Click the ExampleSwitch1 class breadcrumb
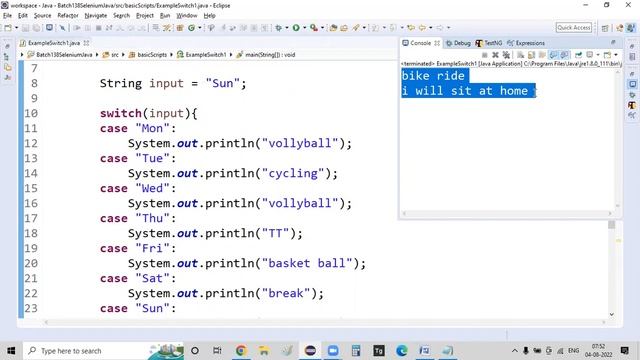 202,55
